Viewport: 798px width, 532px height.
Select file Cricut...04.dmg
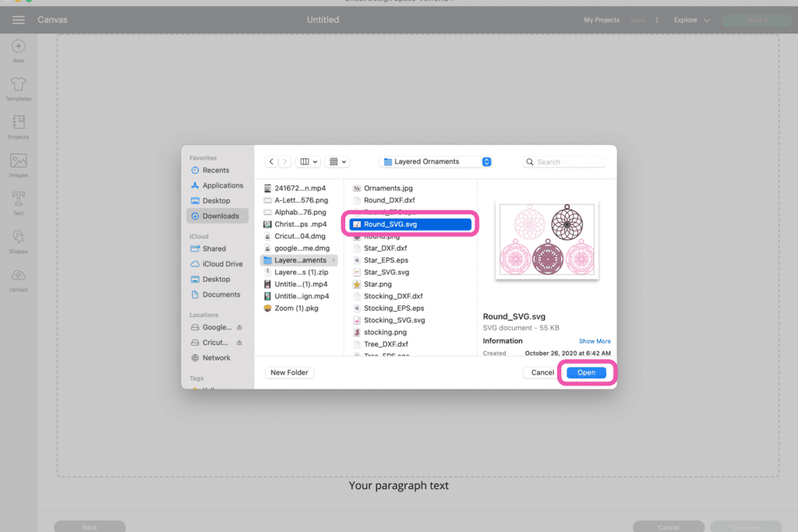[299, 236]
